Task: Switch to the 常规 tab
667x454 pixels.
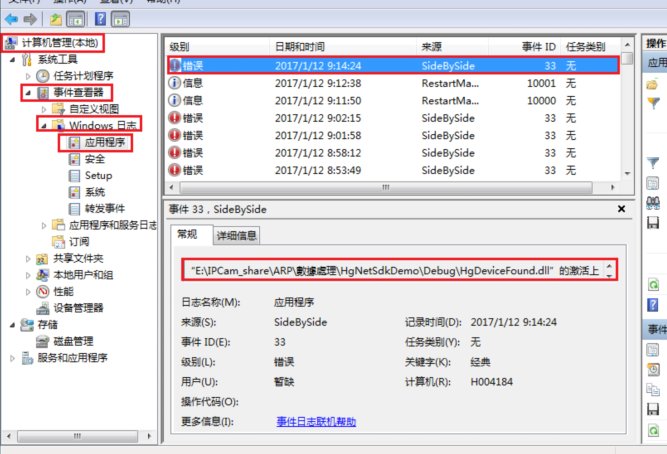Action: coord(187,234)
